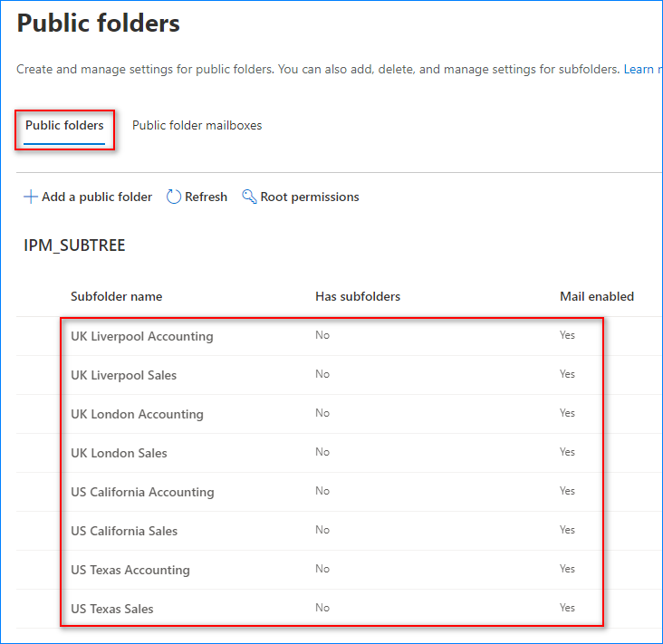The width and height of the screenshot is (663, 644).
Task: Click the Subfolder name column header
Action: (x=116, y=296)
